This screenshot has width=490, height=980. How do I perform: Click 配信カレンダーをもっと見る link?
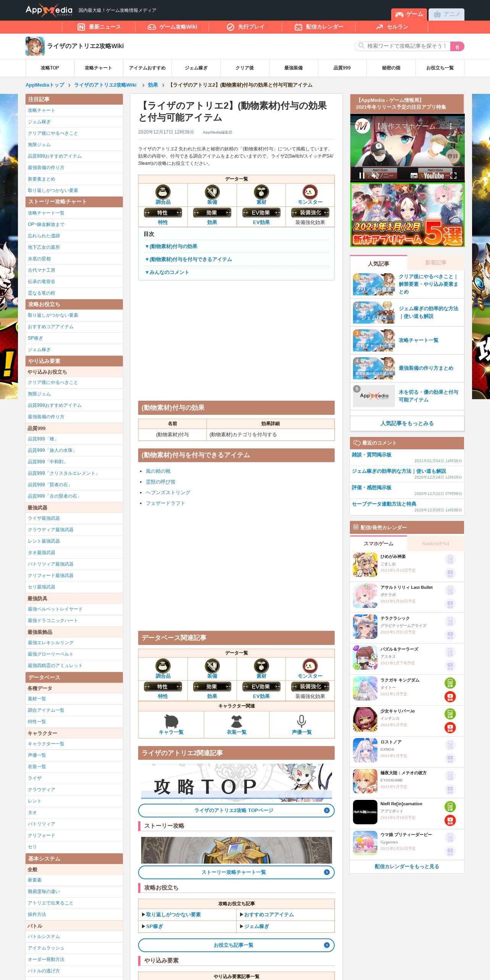[407, 866]
